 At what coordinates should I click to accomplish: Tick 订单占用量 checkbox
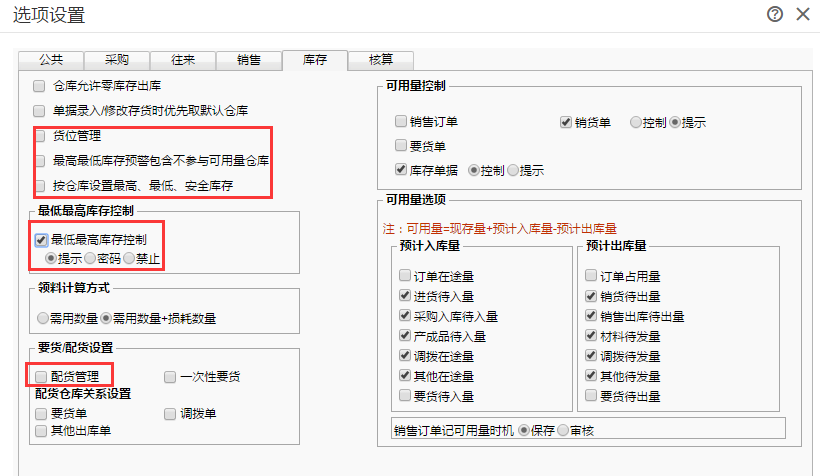pyautogui.click(x=591, y=275)
